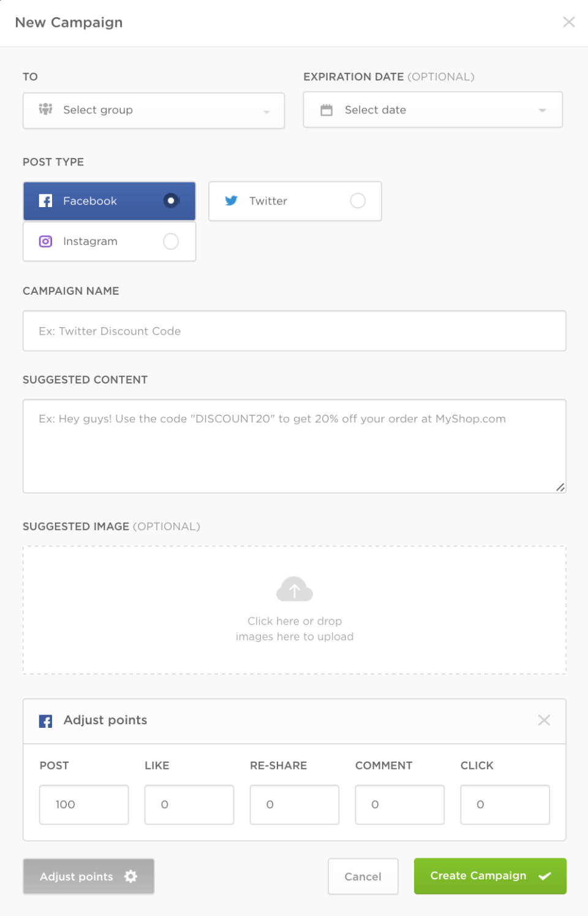
Task: Click the group people icon in TO field
Action: click(45, 109)
